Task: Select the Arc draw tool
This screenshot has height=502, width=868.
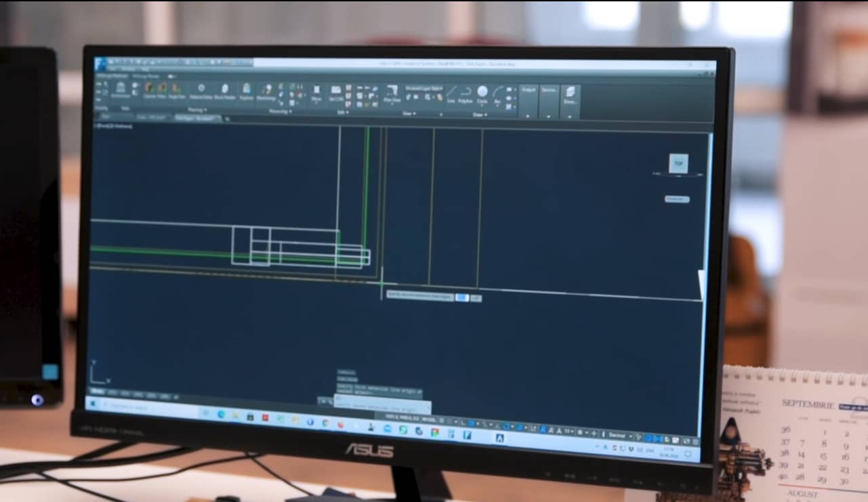Action: (x=498, y=94)
